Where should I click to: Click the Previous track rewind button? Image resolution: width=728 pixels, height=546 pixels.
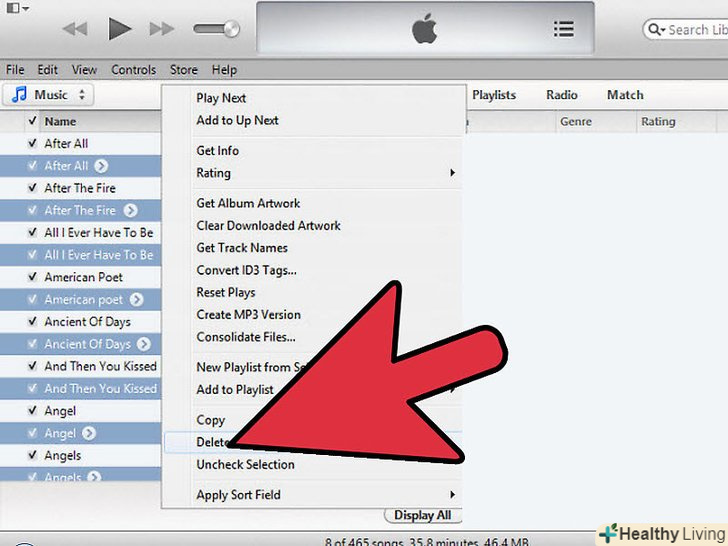[75, 29]
